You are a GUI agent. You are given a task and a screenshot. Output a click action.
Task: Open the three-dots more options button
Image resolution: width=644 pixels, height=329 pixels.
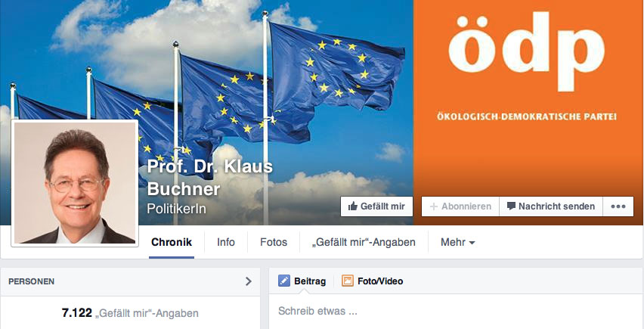tap(618, 206)
